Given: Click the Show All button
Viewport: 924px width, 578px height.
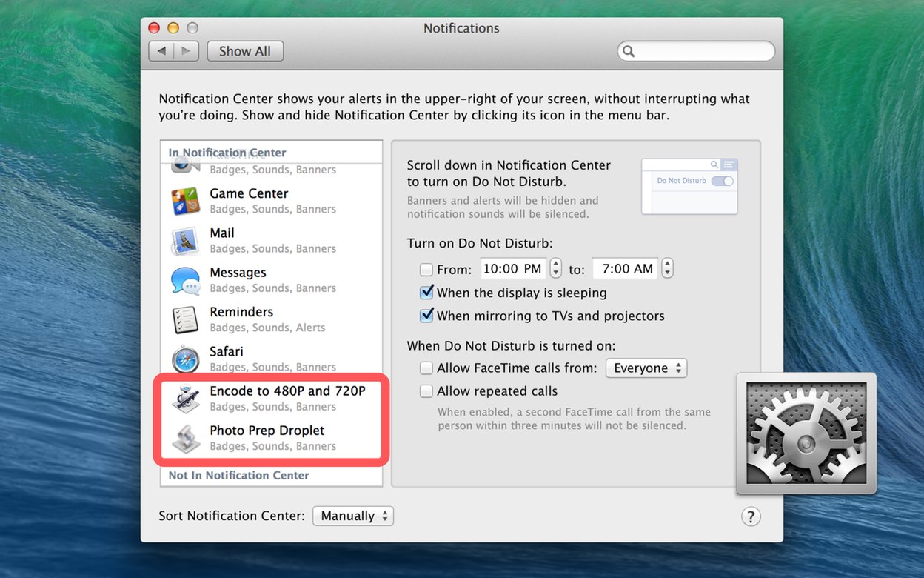Looking at the screenshot, I should pyautogui.click(x=245, y=51).
